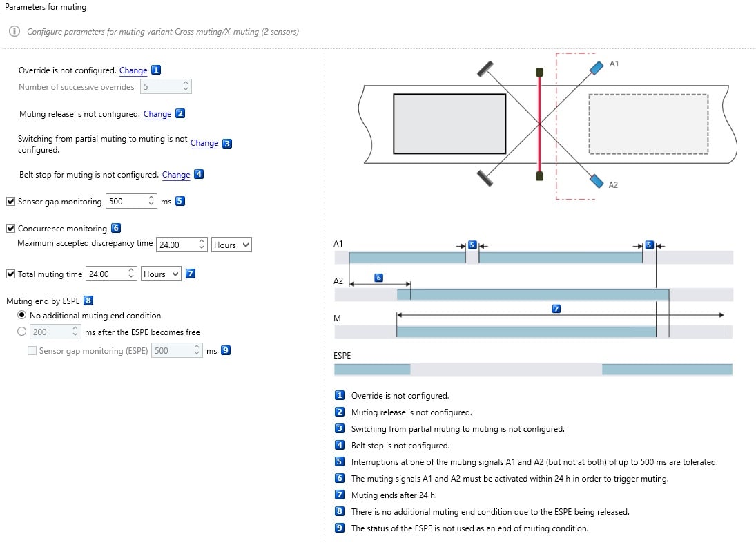The width and height of the screenshot is (756, 543).
Task: Click badge 4 beside Belt stop Change link
Action: (199, 174)
